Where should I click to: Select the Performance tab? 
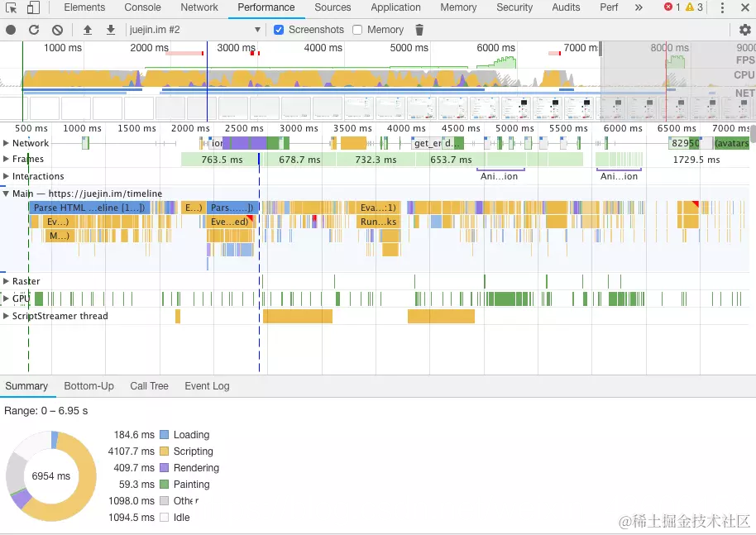coord(266,7)
